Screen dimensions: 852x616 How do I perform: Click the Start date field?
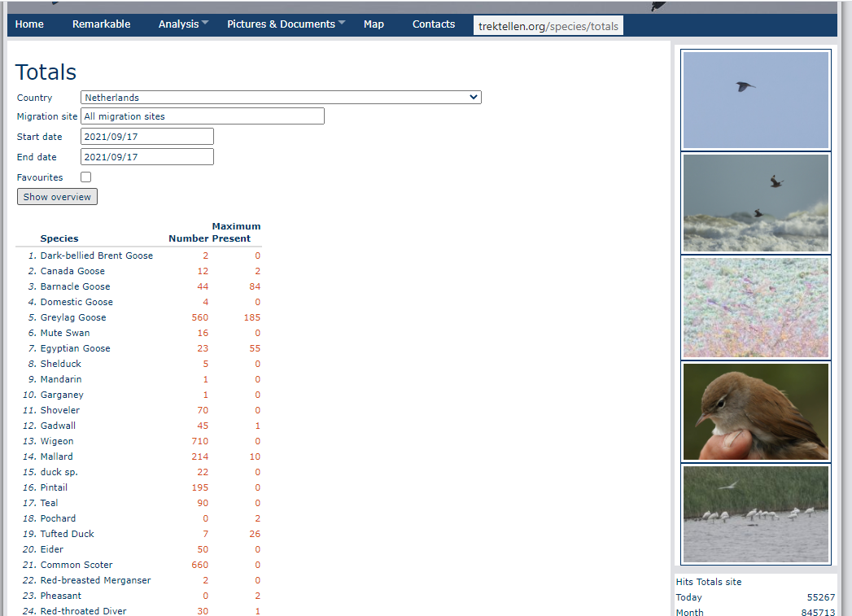pos(146,136)
